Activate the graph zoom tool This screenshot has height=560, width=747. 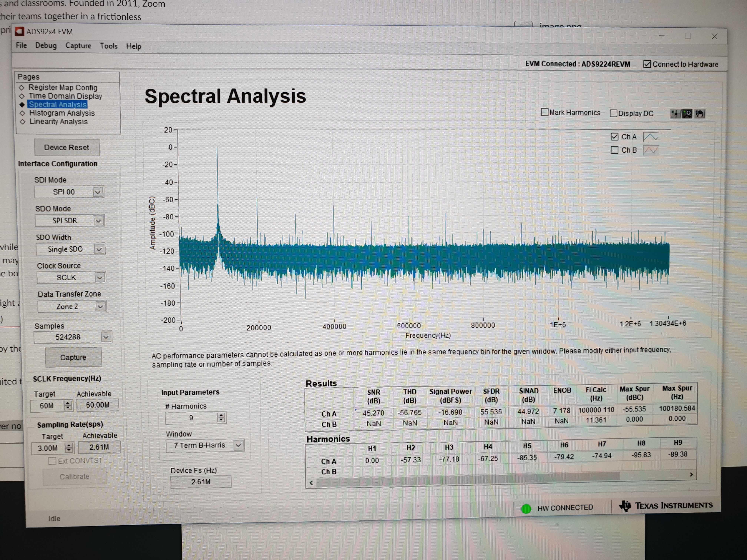tap(687, 114)
